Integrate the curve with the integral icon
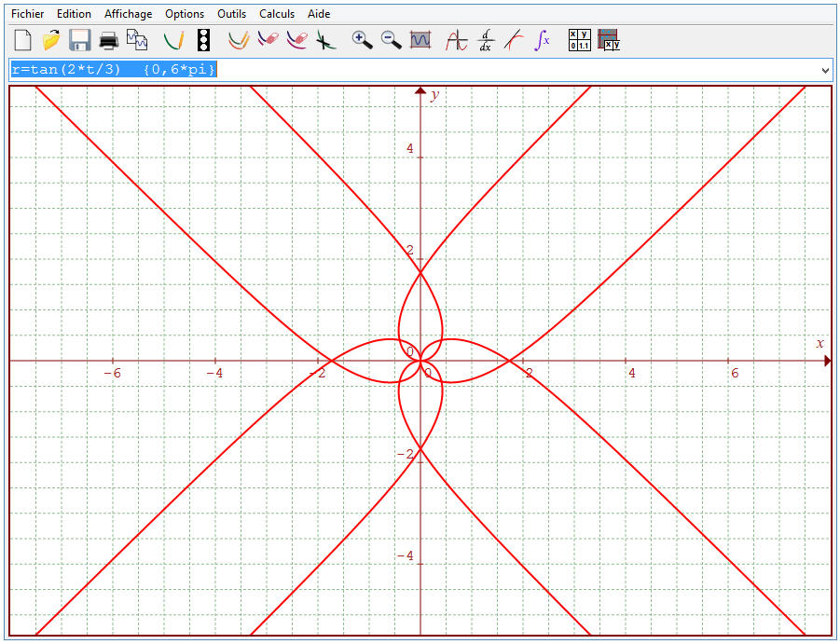The width and height of the screenshot is (840, 644). 543,40
